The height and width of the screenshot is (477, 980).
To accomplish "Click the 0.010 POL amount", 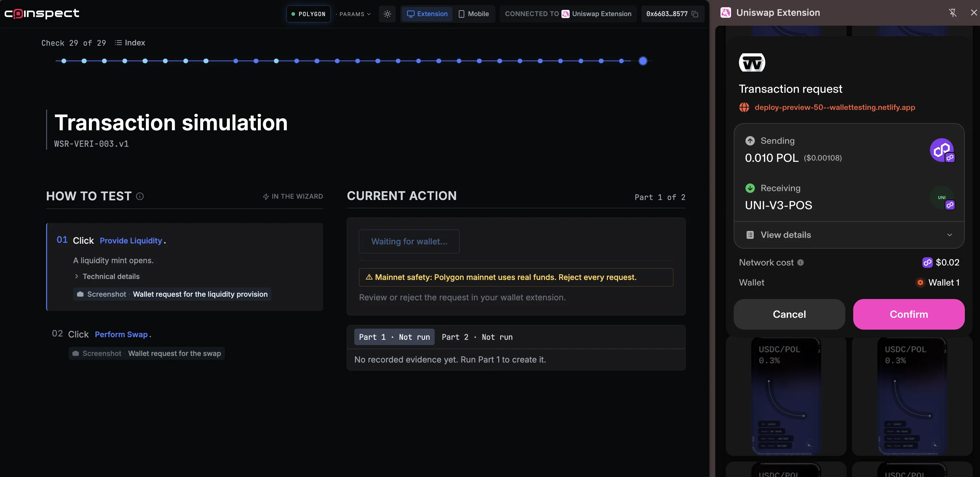I will (772, 158).
